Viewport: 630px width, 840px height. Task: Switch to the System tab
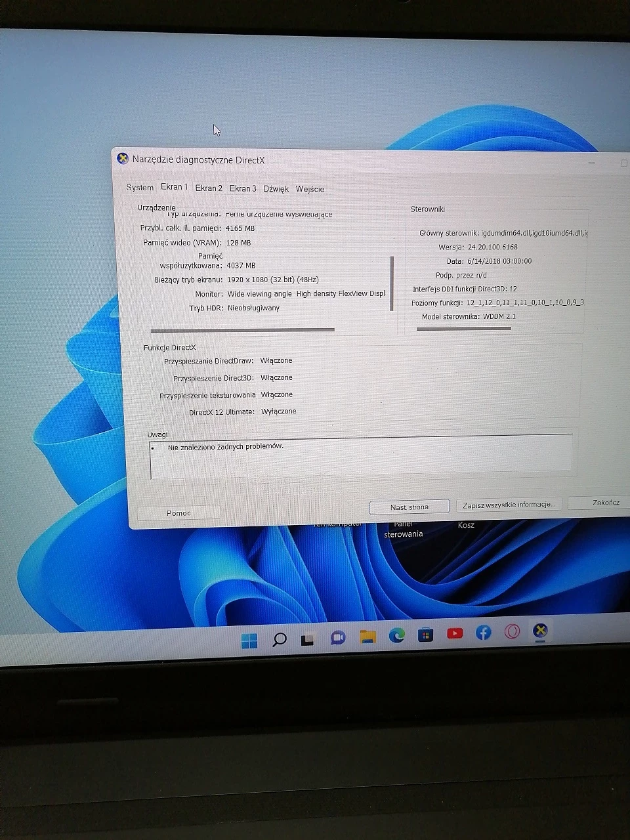[x=139, y=188]
